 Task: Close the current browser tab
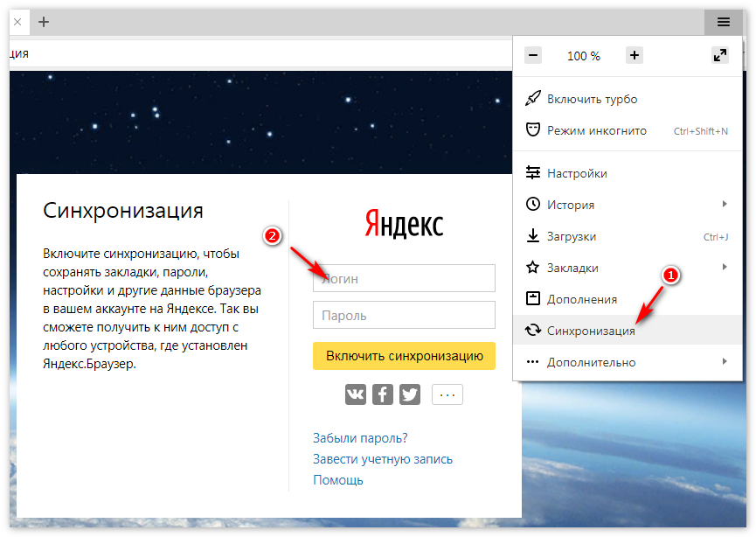17,22
